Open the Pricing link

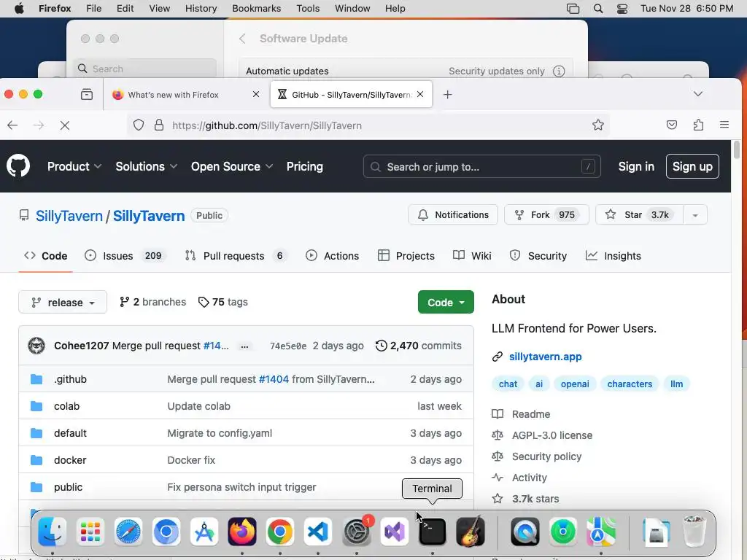pos(304,166)
